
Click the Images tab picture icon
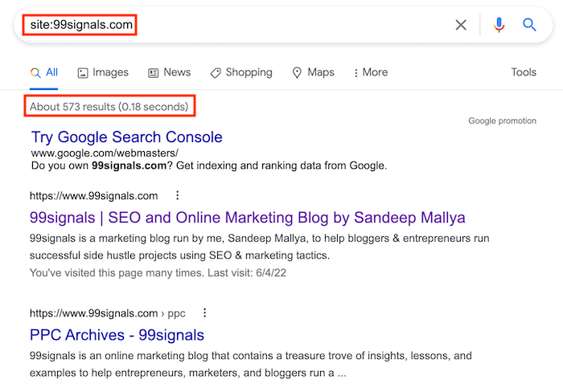pos(83,73)
